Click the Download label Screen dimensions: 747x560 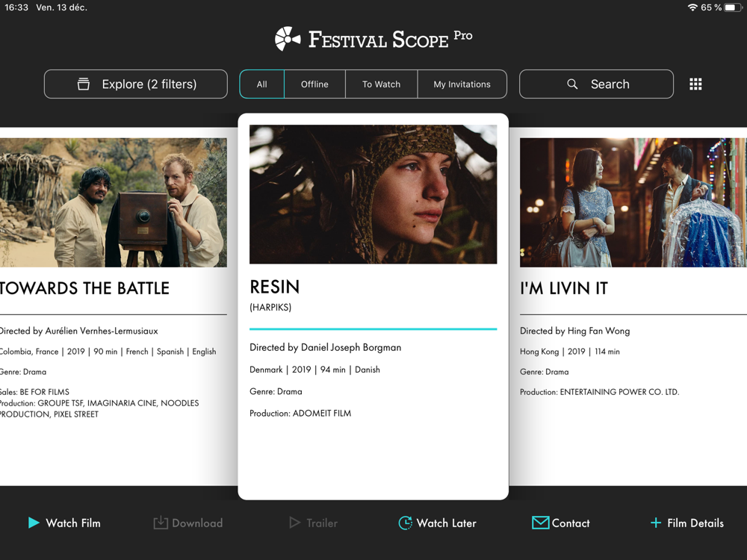click(197, 523)
